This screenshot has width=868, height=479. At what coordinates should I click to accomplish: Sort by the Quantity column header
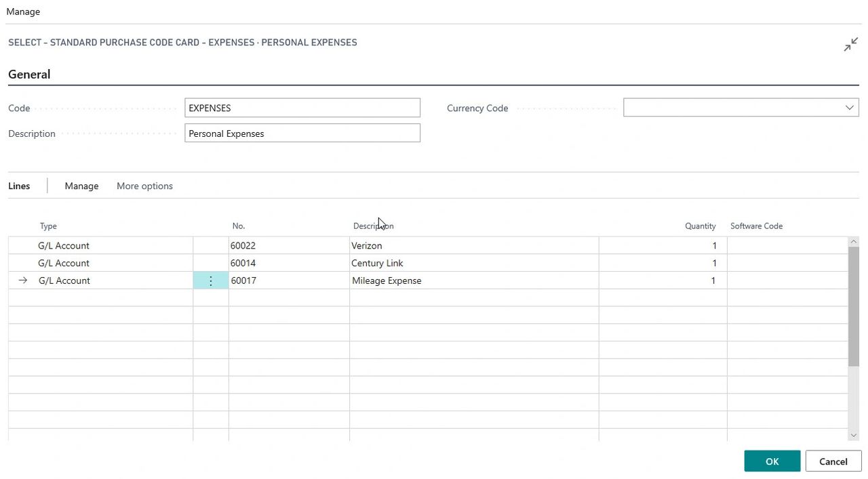pos(700,226)
